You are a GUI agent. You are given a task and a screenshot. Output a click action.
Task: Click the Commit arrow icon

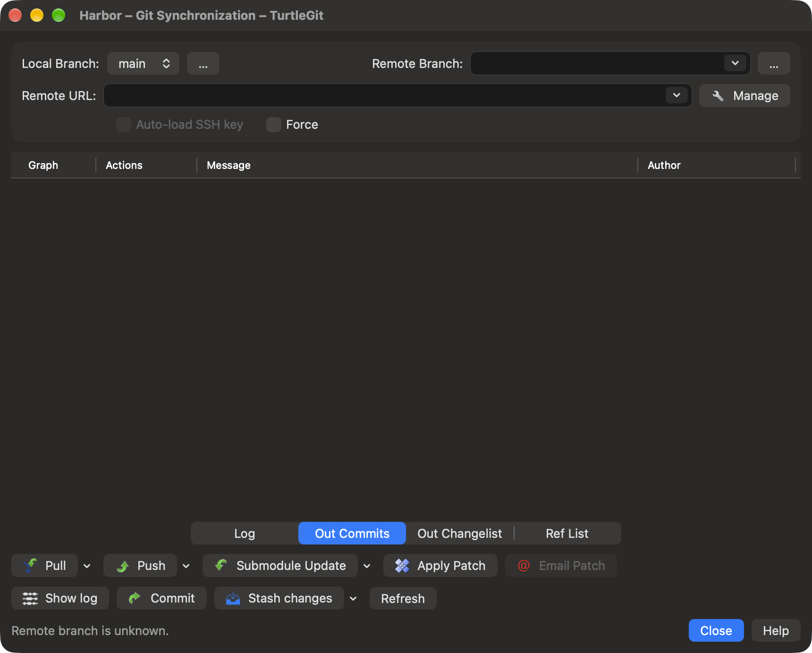tap(135, 598)
